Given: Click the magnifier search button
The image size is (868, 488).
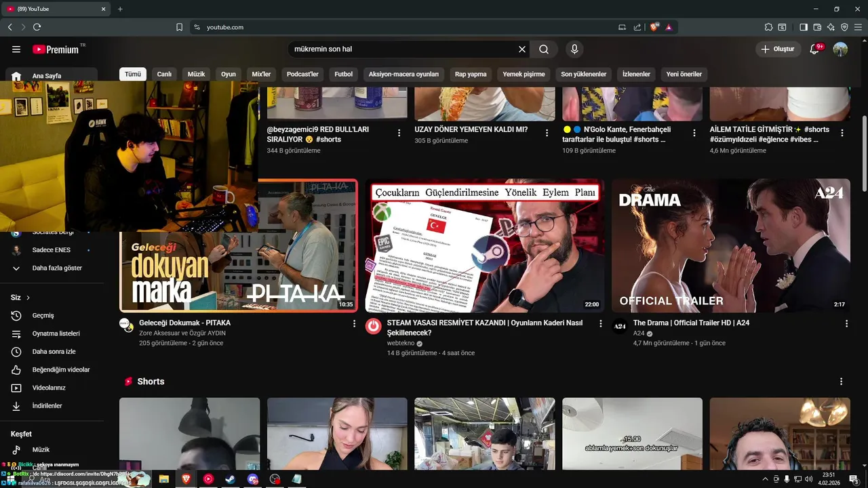Looking at the screenshot, I should (x=544, y=49).
